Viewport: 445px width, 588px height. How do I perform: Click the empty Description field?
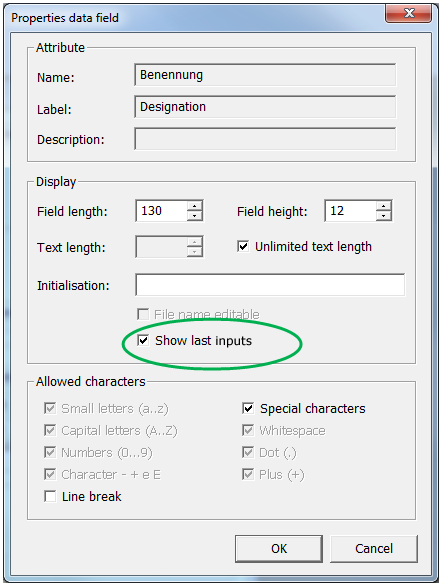[x=265, y=139]
